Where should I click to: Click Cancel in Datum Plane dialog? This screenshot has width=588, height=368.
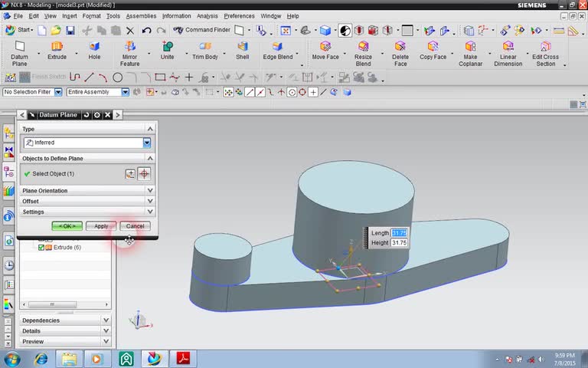[135, 226]
